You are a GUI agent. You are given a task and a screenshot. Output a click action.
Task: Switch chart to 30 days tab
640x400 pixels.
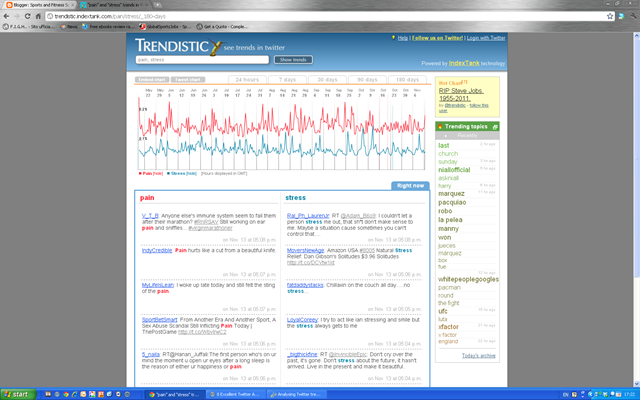click(x=327, y=80)
